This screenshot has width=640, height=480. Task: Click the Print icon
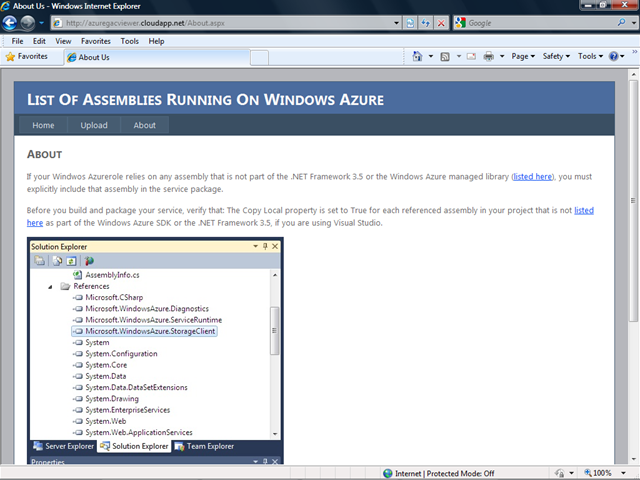(x=489, y=56)
